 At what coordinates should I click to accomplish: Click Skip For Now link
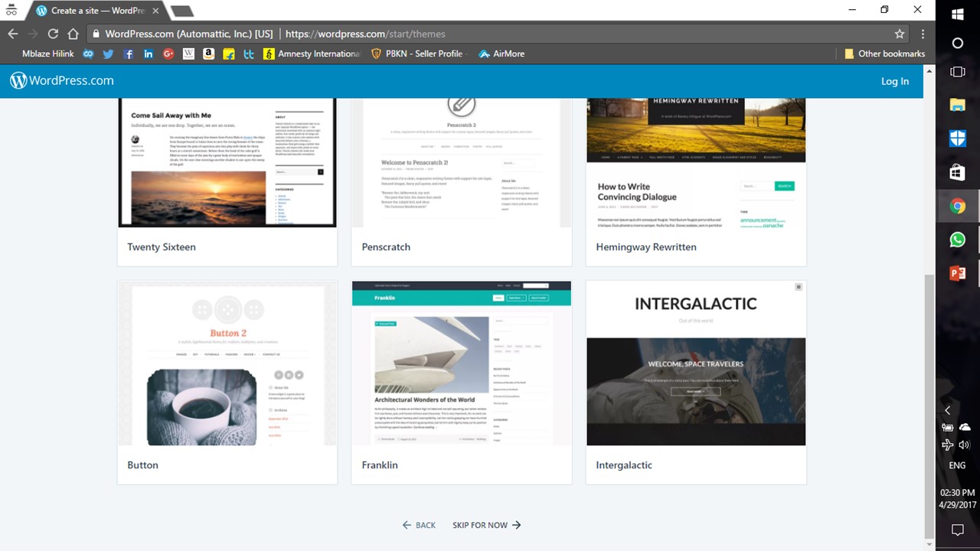point(486,525)
